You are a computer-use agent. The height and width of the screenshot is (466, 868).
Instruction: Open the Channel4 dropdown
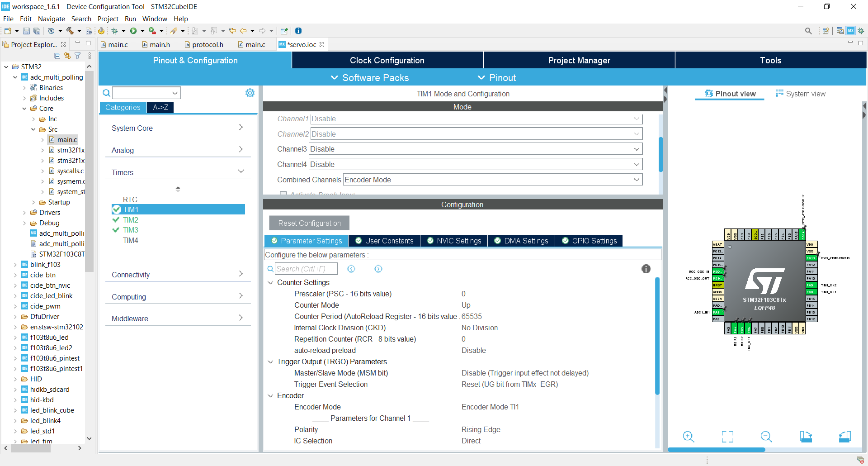(476, 165)
